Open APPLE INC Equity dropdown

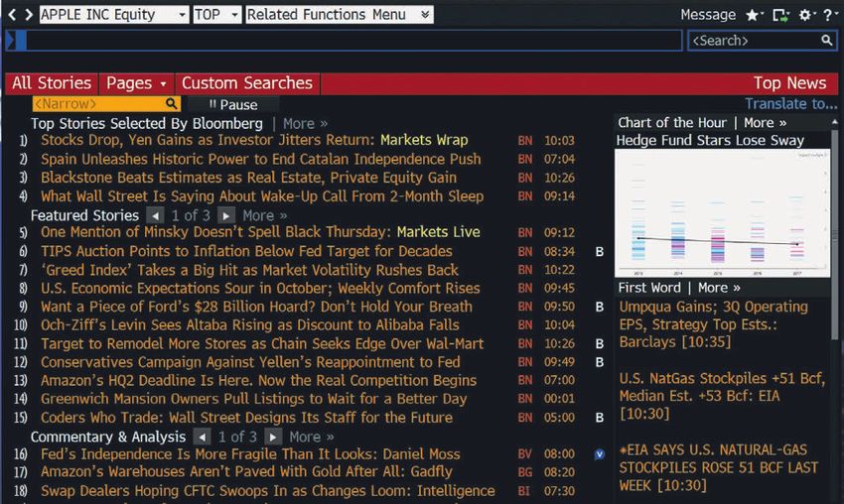[114, 15]
